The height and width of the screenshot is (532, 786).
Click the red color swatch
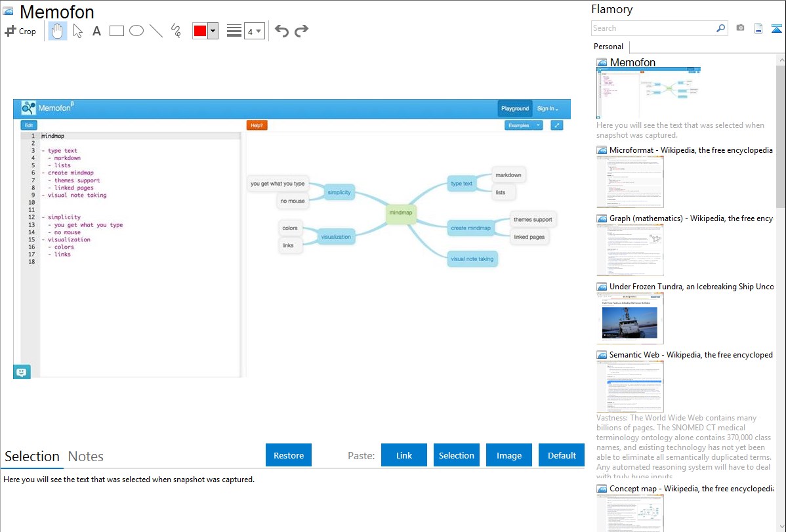200,31
